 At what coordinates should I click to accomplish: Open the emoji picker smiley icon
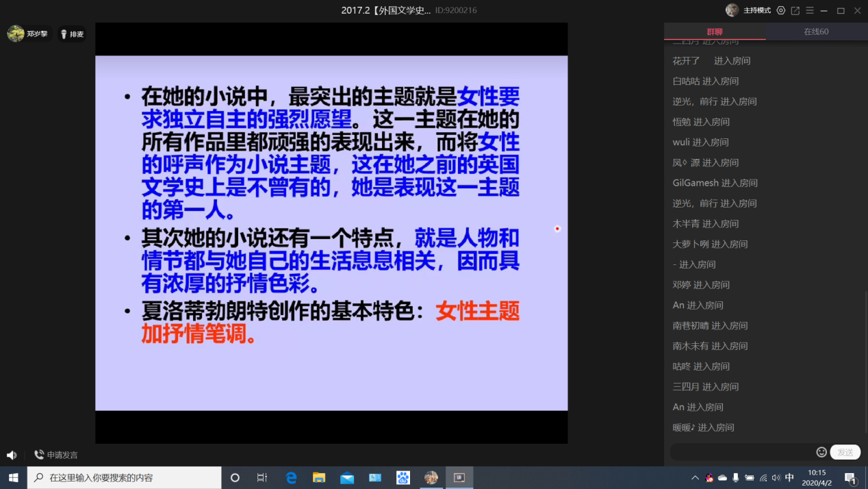point(821,452)
